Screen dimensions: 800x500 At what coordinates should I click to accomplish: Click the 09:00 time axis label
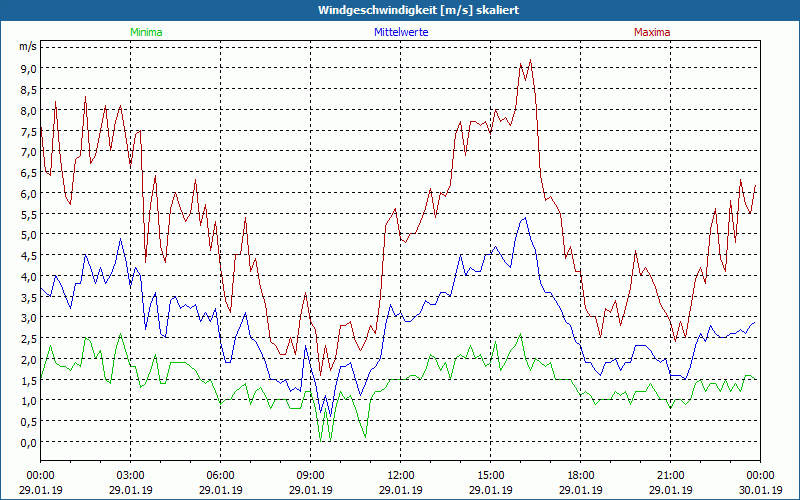pos(311,475)
